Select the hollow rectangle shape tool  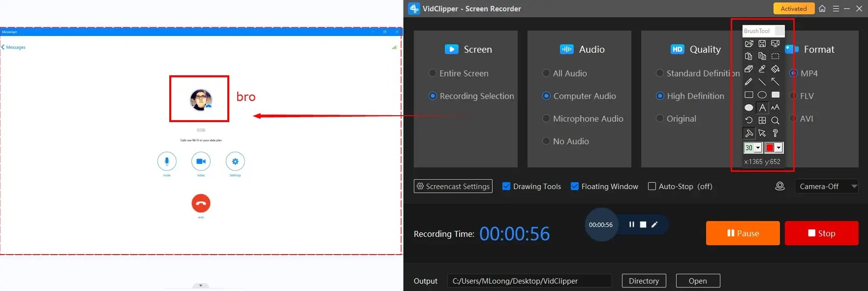(x=749, y=95)
